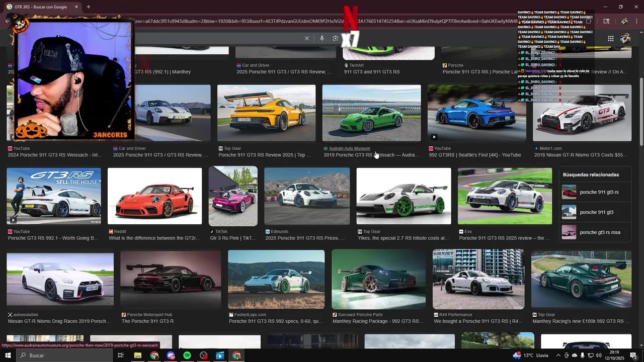Open network settings tray icon
This screenshot has width=644, height=362.
591,355
